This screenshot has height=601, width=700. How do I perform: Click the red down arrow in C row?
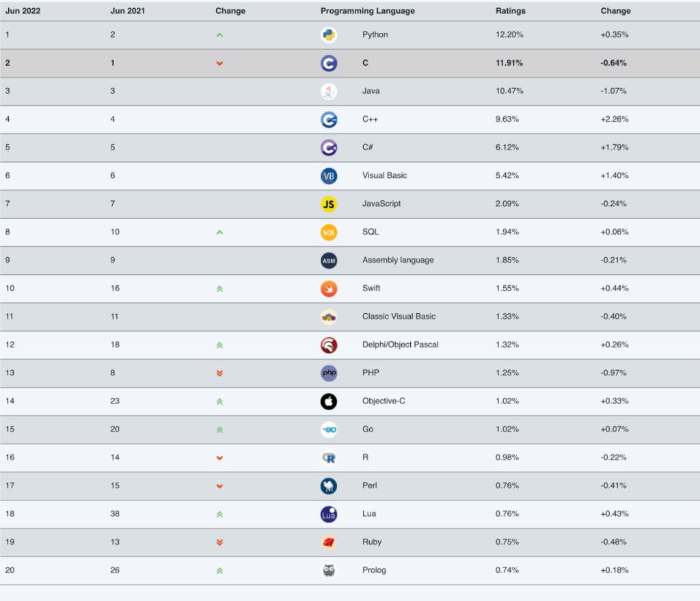point(219,64)
